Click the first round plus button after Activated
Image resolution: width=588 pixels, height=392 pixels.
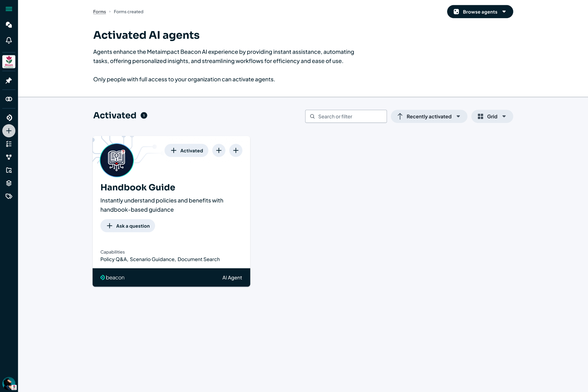219,151
